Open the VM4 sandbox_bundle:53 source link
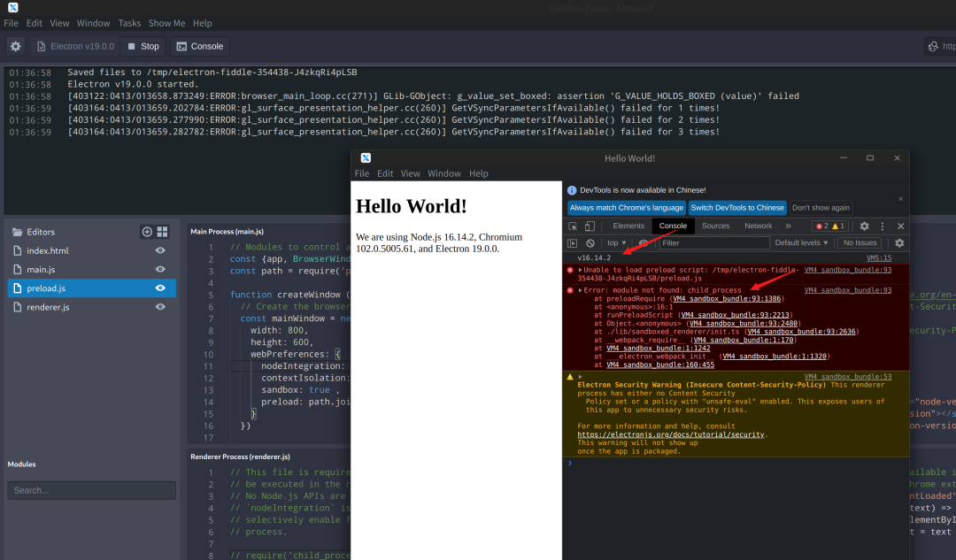 tap(847, 377)
